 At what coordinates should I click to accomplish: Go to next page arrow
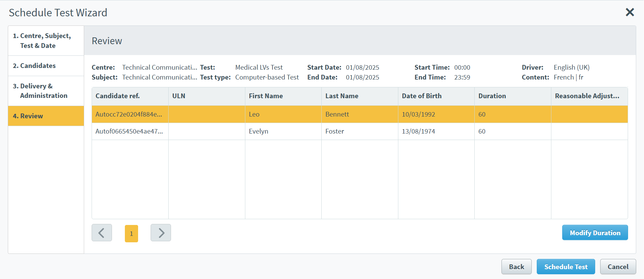point(161,233)
